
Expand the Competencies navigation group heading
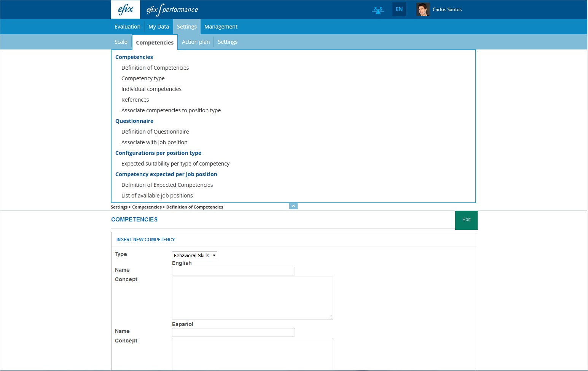134,57
